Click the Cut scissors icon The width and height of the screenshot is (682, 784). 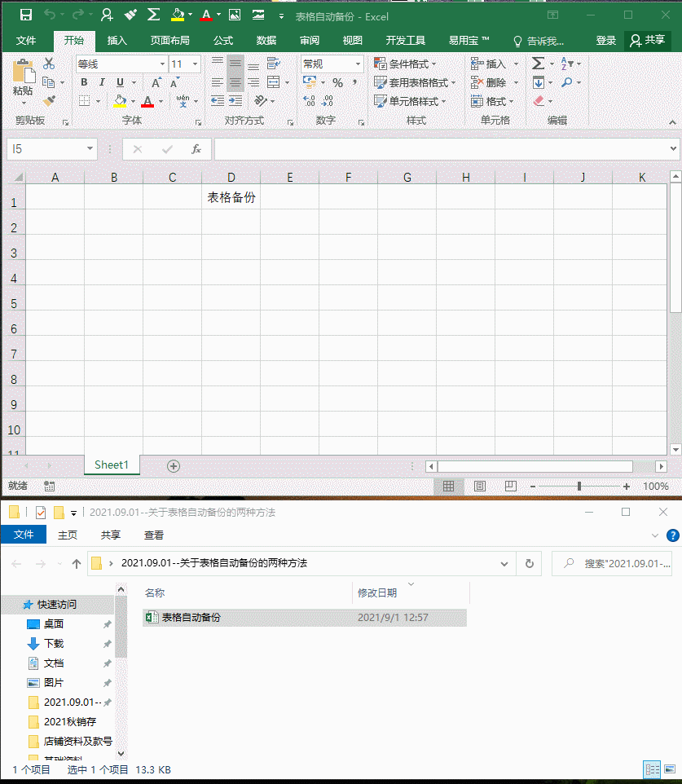click(x=49, y=64)
